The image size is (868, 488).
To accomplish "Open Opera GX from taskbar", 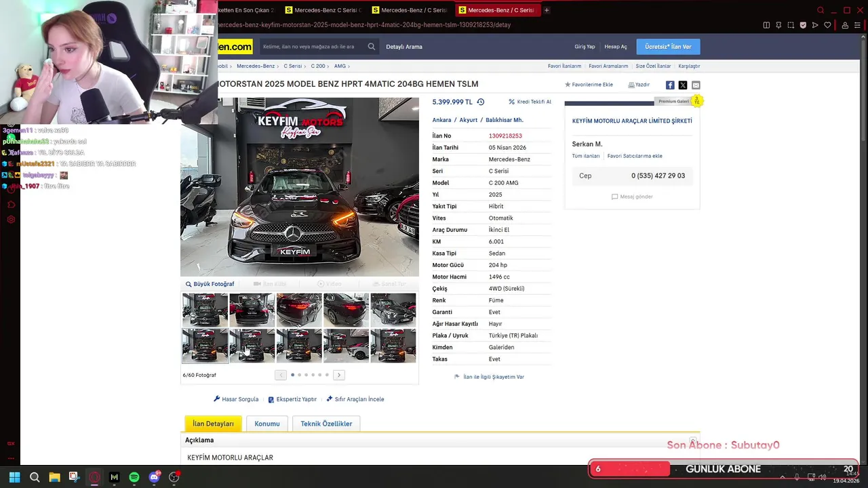I will (x=94, y=477).
